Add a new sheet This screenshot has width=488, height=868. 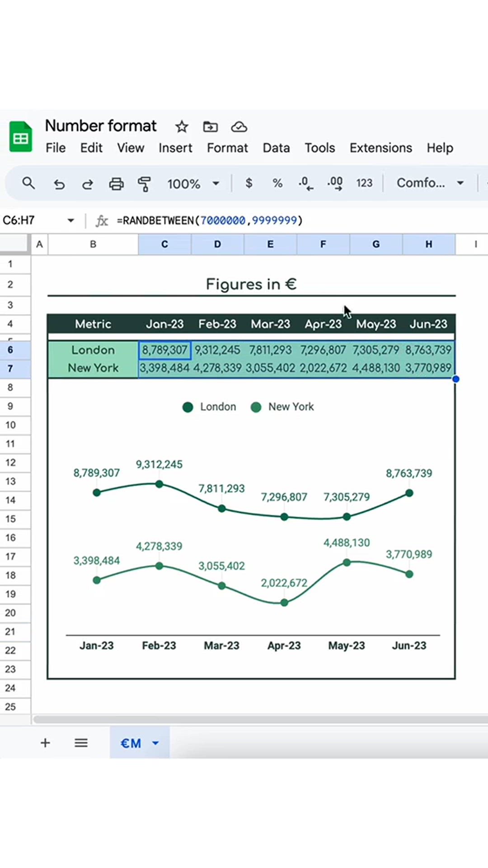45,743
